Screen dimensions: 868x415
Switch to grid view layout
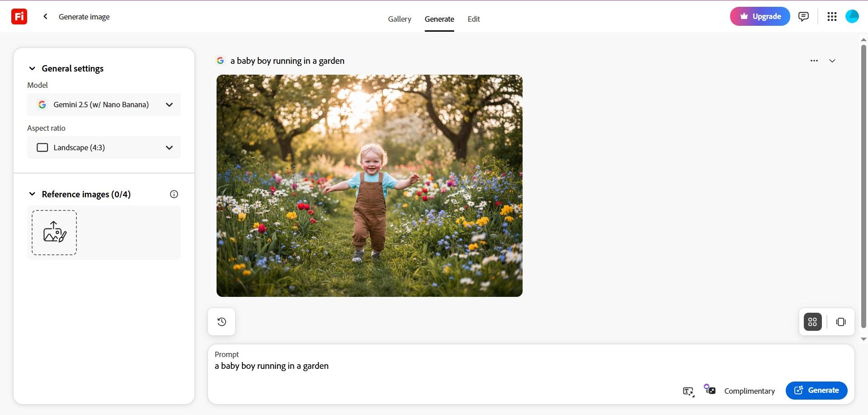point(812,322)
